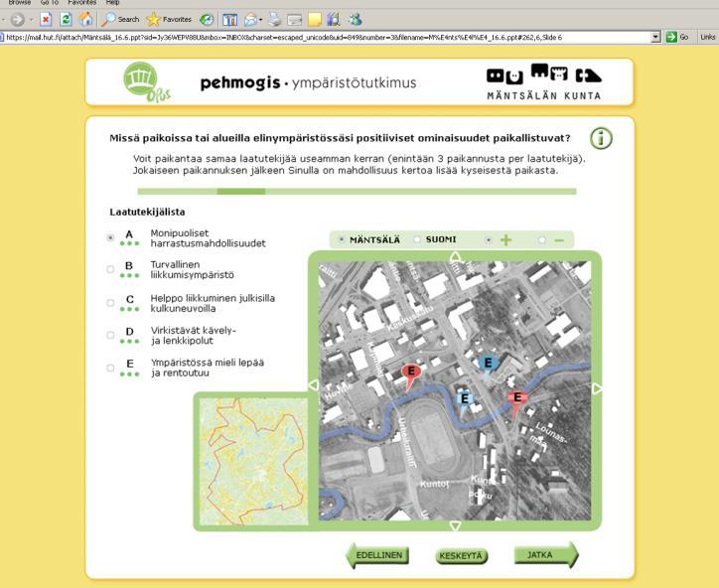Open the Forward button history dropdown
Image resolution: width=719 pixels, height=588 pixels.
pos(31,20)
